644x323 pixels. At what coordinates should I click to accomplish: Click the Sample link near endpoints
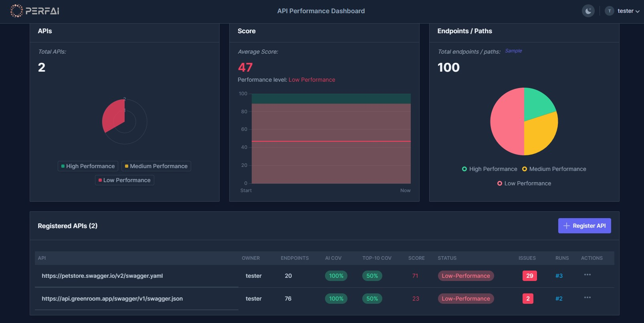pyautogui.click(x=513, y=51)
